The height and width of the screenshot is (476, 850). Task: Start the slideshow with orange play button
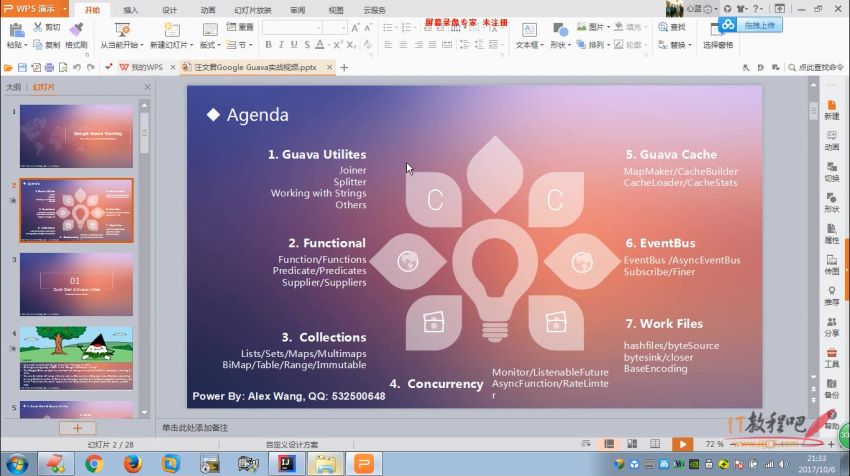pyautogui.click(x=682, y=445)
